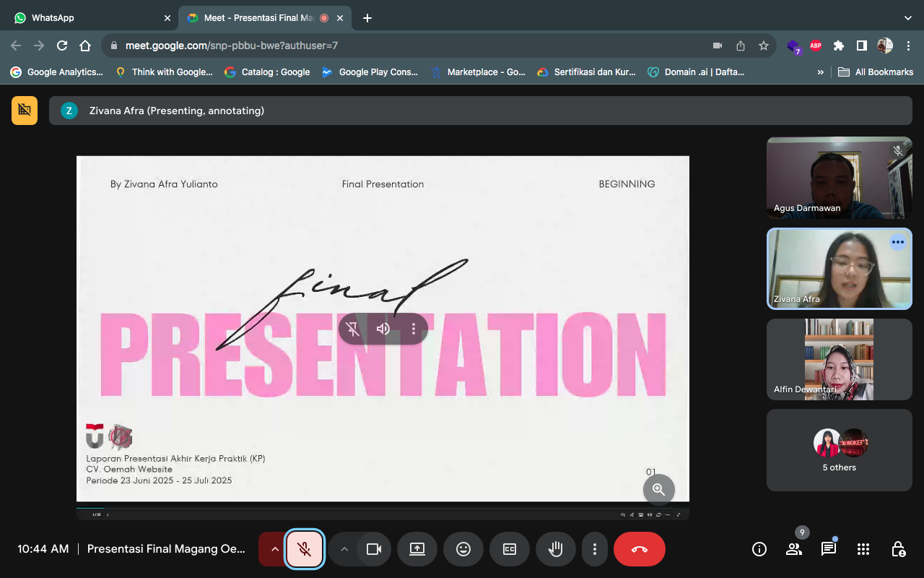Zoom into the presentation with magnifier button
The height and width of the screenshot is (578, 924).
point(658,489)
